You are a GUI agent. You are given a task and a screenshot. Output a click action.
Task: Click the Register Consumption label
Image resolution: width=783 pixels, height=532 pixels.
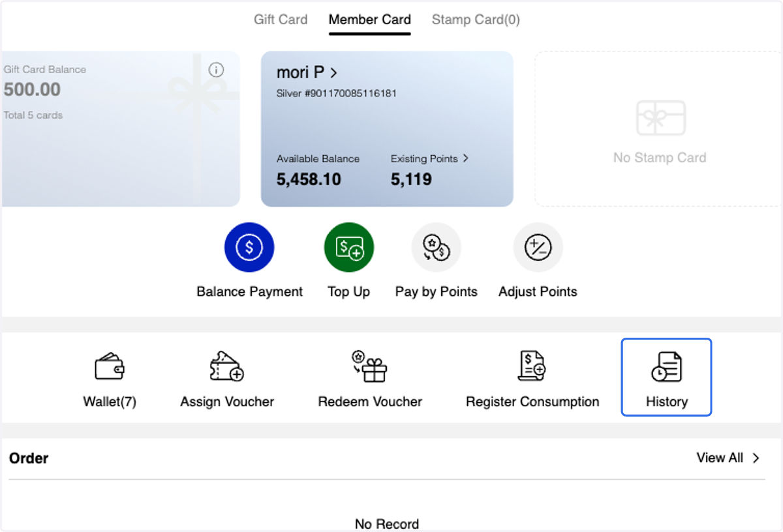point(532,402)
